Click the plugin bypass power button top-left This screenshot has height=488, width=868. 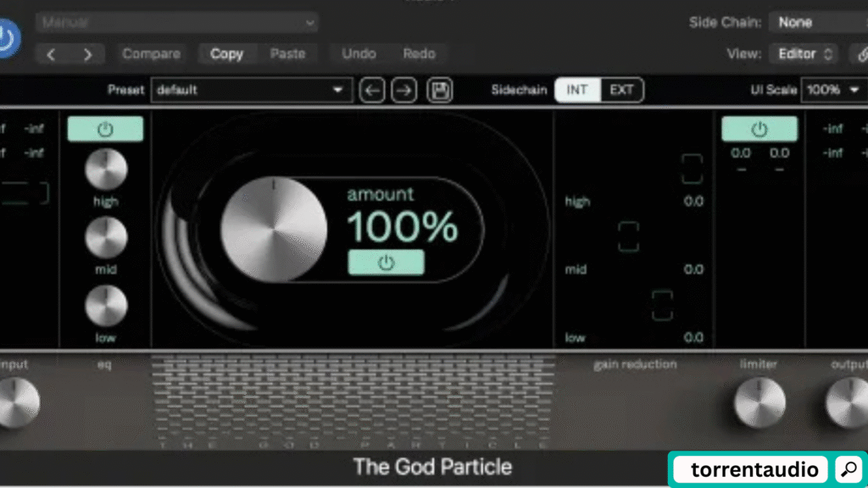pyautogui.click(x=7, y=37)
